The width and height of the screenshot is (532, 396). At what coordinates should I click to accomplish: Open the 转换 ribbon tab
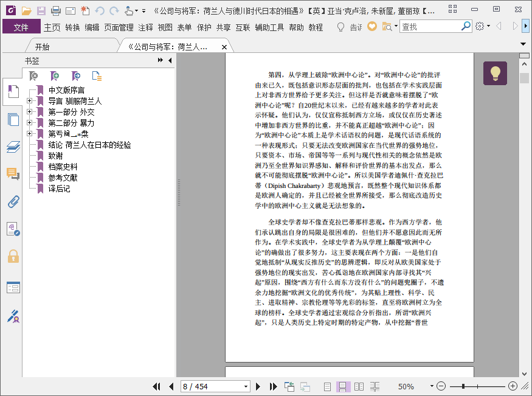72,27
